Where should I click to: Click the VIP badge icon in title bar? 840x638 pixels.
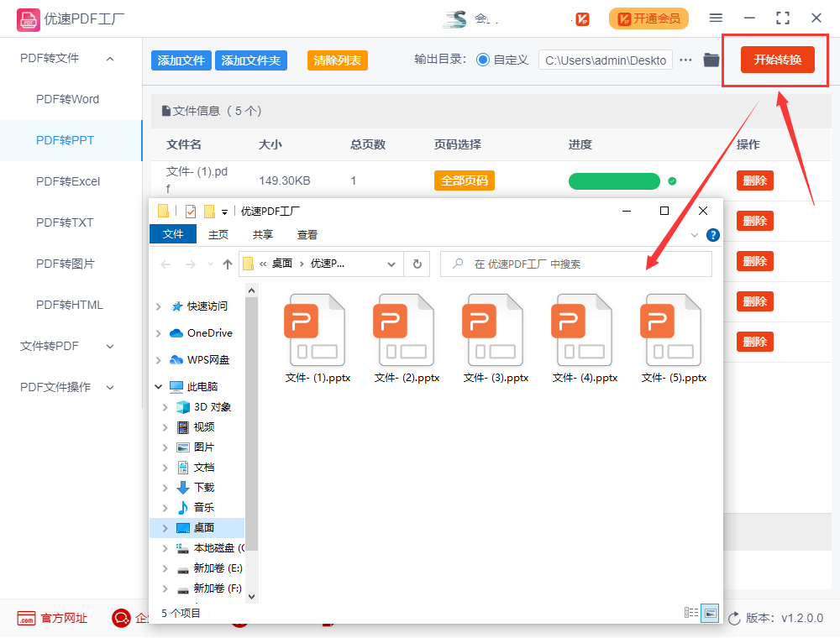[x=582, y=19]
